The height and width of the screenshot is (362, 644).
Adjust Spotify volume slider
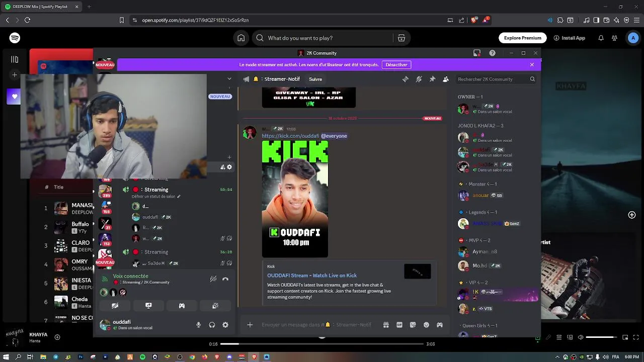(x=602, y=337)
